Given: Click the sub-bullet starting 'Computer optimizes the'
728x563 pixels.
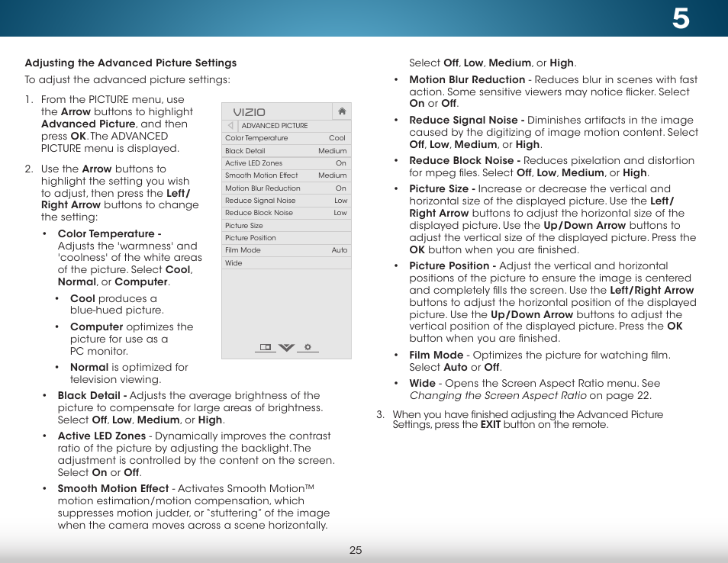Looking at the screenshot, I should [132, 339].
